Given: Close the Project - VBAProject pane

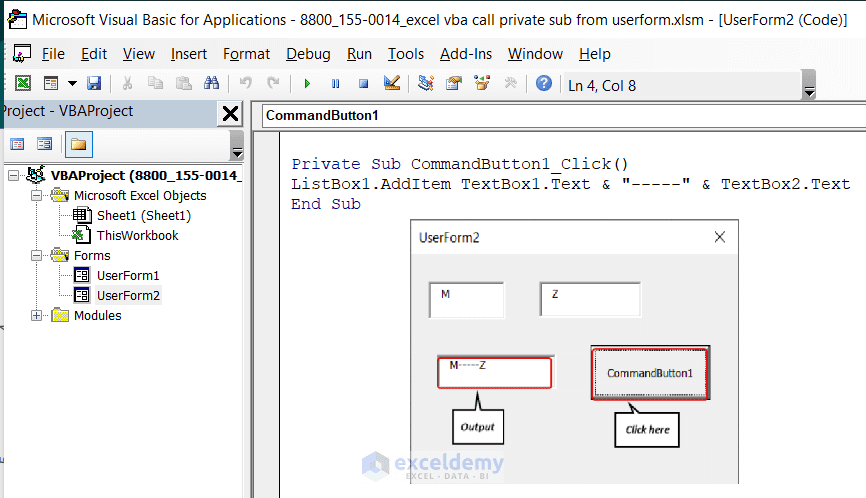Looking at the screenshot, I should (x=230, y=114).
